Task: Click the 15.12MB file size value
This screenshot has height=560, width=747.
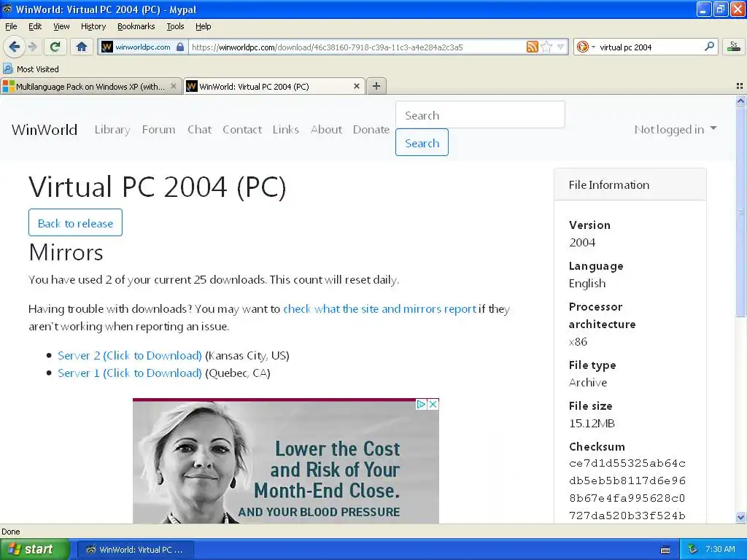Action: (592, 424)
